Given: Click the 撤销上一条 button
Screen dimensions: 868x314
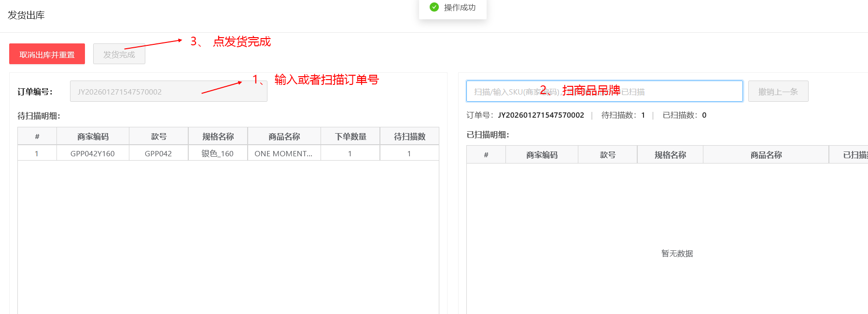Looking at the screenshot, I should pyautogui.click(x=778, y=92).
